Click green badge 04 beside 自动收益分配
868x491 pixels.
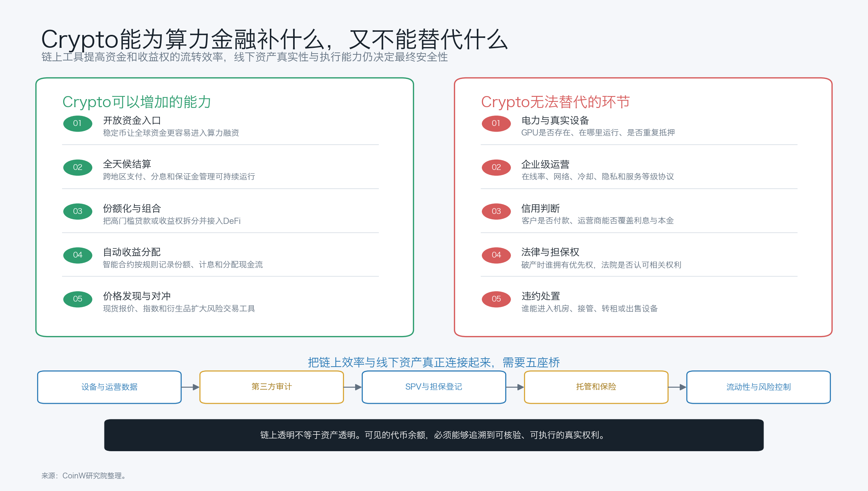[x=78, y=255]
